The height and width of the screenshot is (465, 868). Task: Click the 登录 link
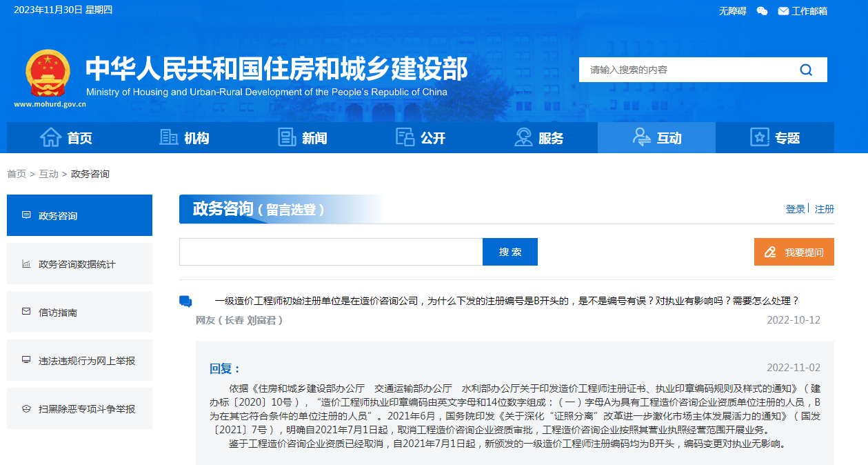tap(796, 209)
